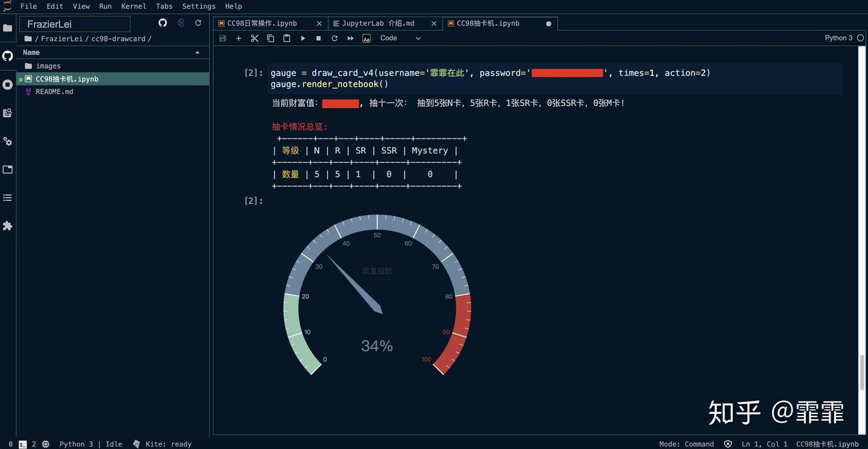Image resolution: width=868 pixels, height=449 pixels.
Task: Run the selected notebook cell
Action: point(303,37)
